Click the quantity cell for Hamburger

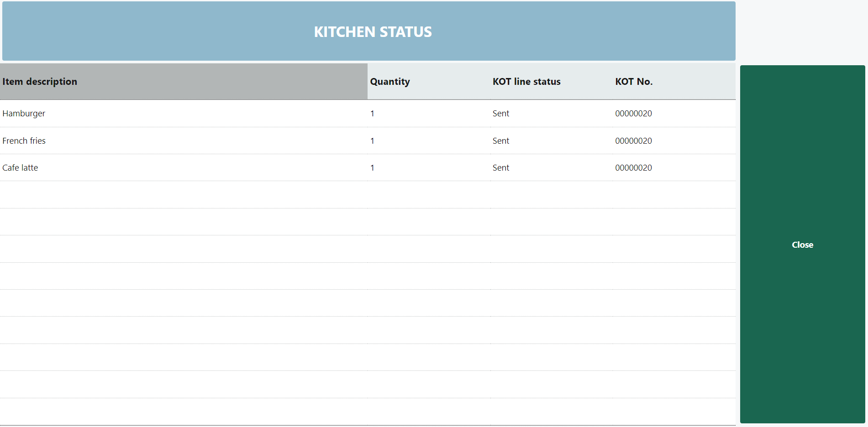pyautogui.click(x=373, y=114)
